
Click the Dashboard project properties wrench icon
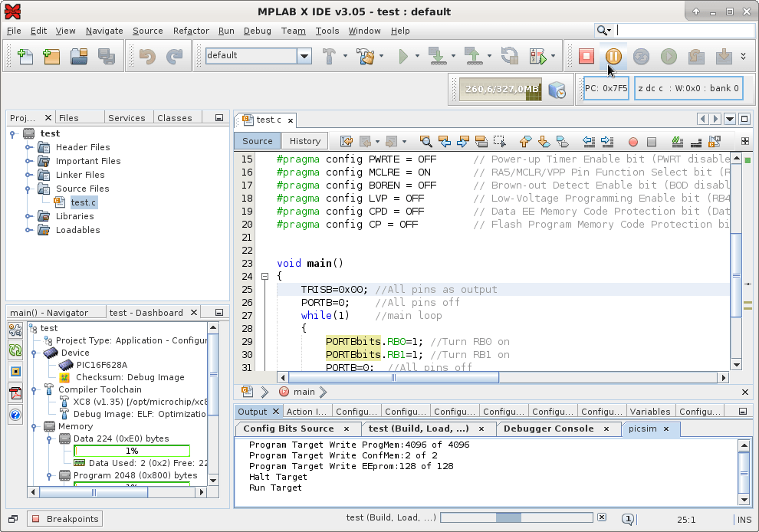tap(15, 330)
